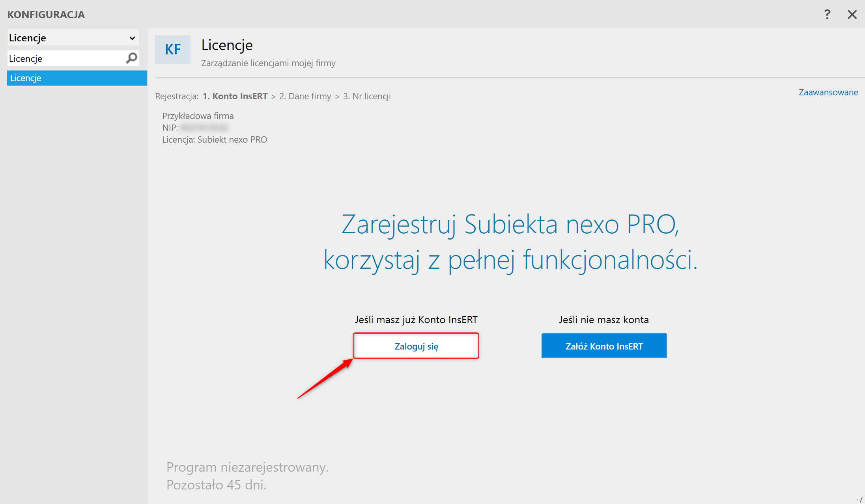Click the blurred NIP number value
The image size is (865, 504).
click(x=205, y=128)
